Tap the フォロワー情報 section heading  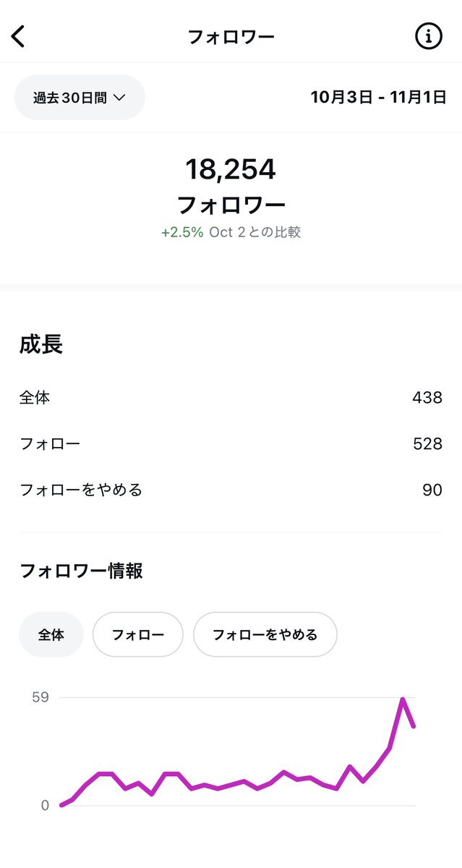tap(81, 571)
